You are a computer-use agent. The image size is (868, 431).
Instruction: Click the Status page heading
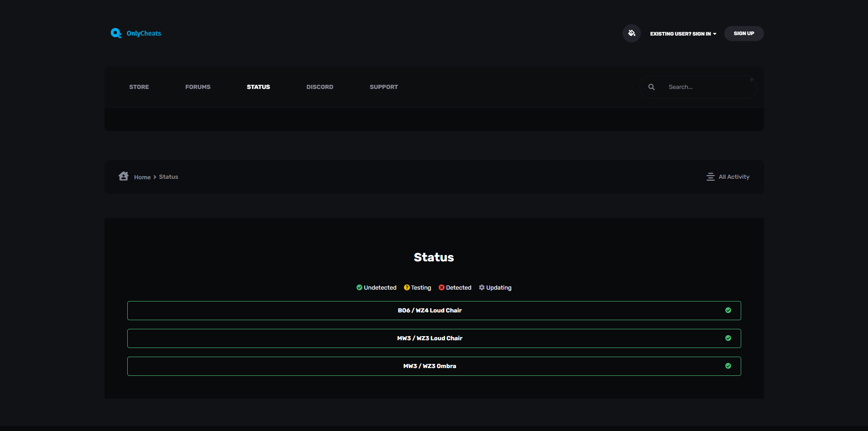click(x=434, y=257)
